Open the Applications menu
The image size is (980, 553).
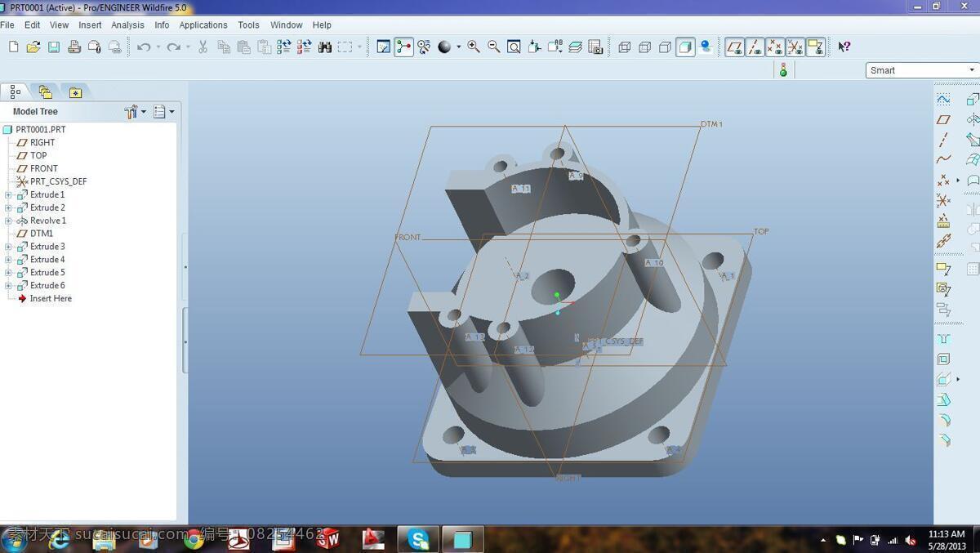tap(203, 25)
